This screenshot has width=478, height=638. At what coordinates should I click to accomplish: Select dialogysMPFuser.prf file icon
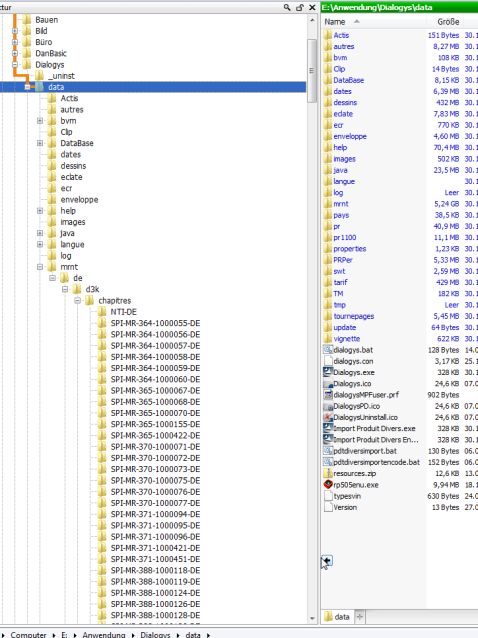(328, 394)
